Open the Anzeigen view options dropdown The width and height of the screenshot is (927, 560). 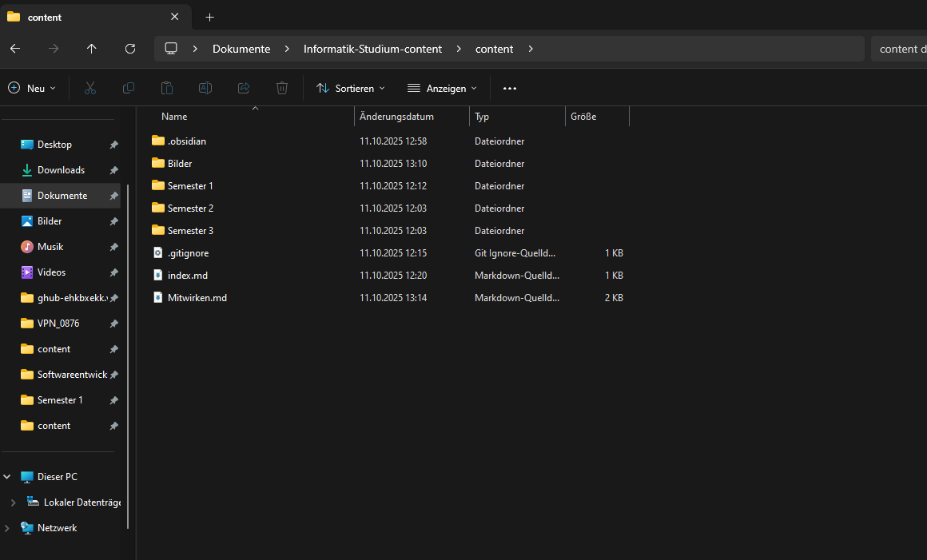442,88
